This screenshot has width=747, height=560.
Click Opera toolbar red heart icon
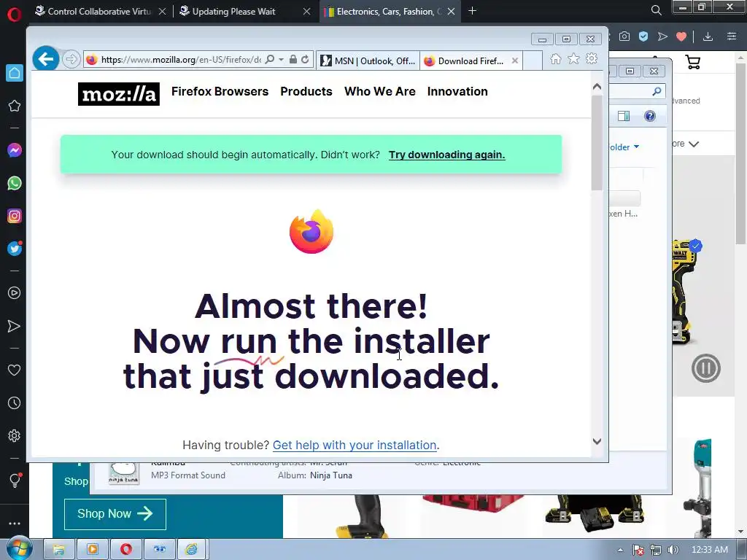point(681,36)
